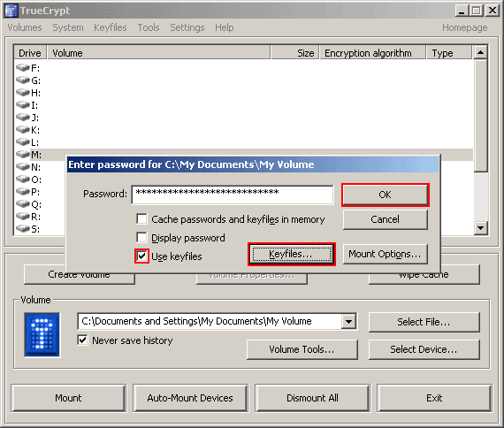504x428 pixels.
Task: Open the Keyfiles menu
Action: click(111, 27)
